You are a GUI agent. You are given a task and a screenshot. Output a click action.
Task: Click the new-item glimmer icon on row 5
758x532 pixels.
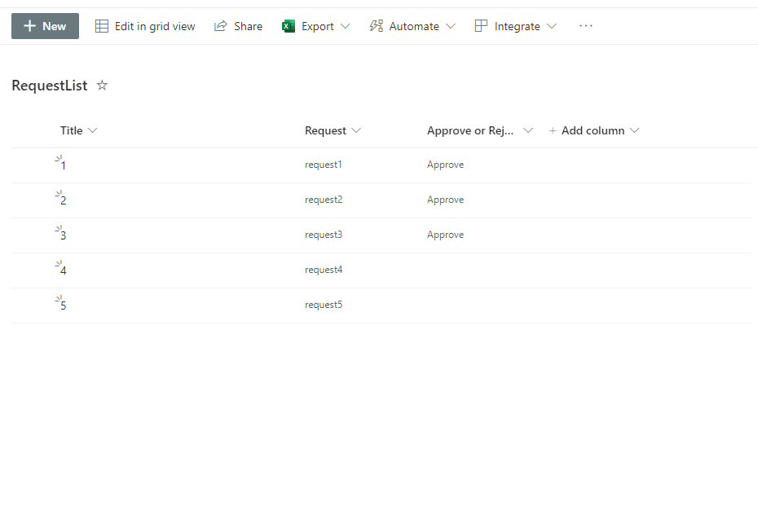(59, 299)
